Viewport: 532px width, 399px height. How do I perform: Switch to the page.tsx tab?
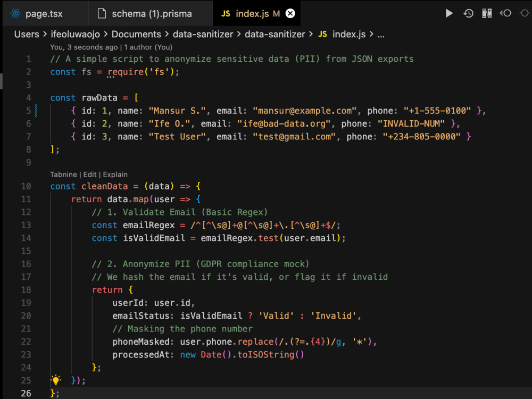[x=44, y=14]
